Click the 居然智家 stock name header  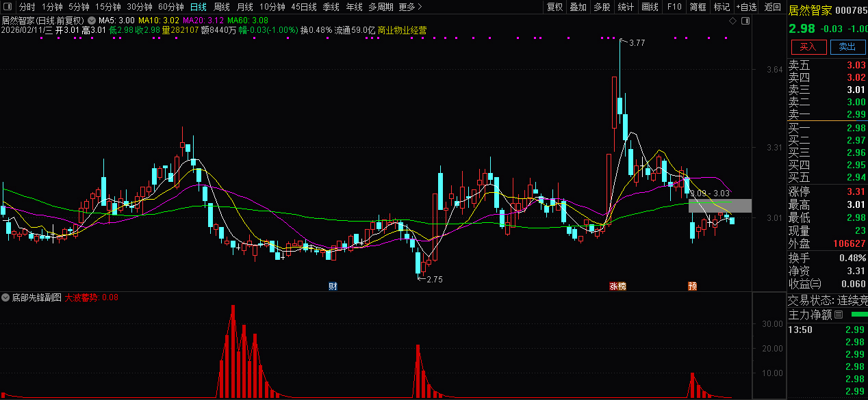click(x=810, y=10)
